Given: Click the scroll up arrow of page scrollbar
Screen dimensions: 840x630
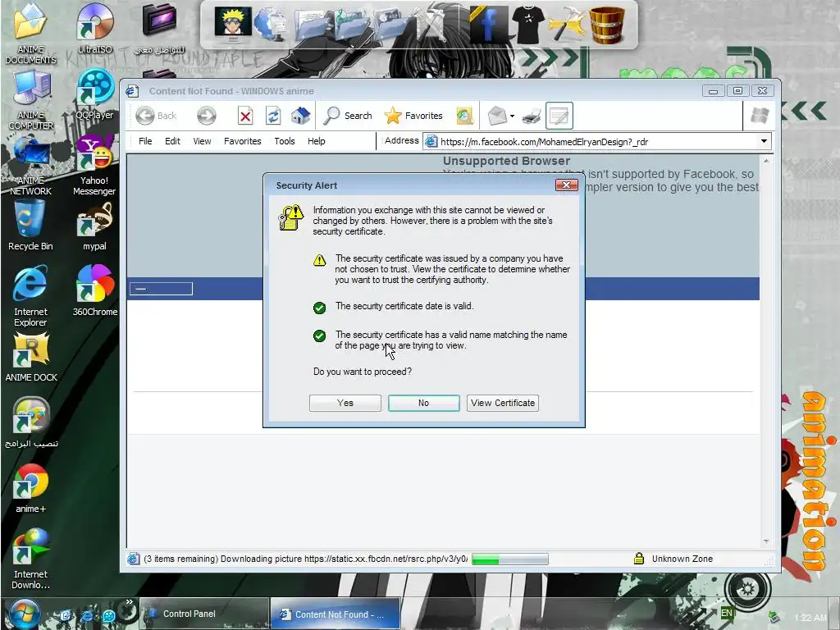Looking at the screenshot, I should coord(766,161).
